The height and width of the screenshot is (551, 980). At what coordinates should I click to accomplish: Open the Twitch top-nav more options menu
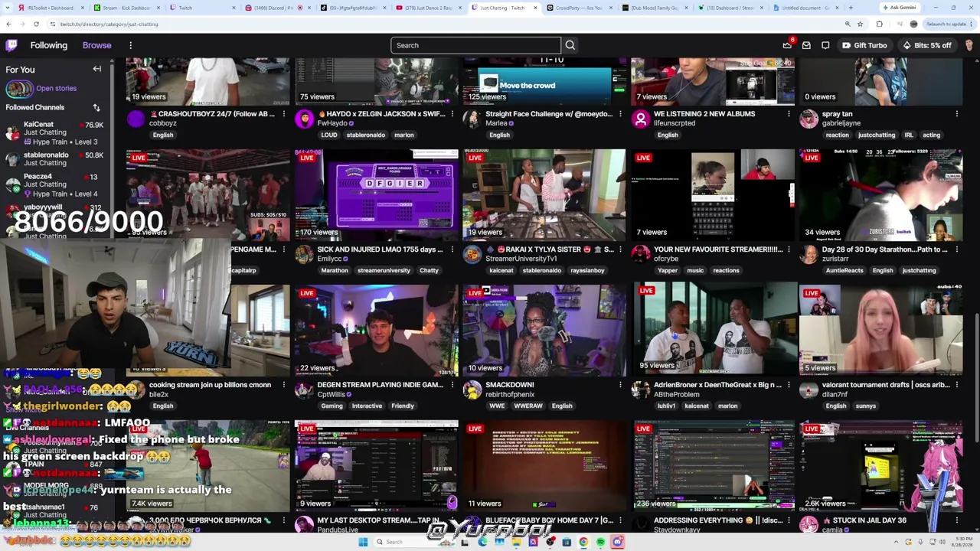tap(130, 45)
